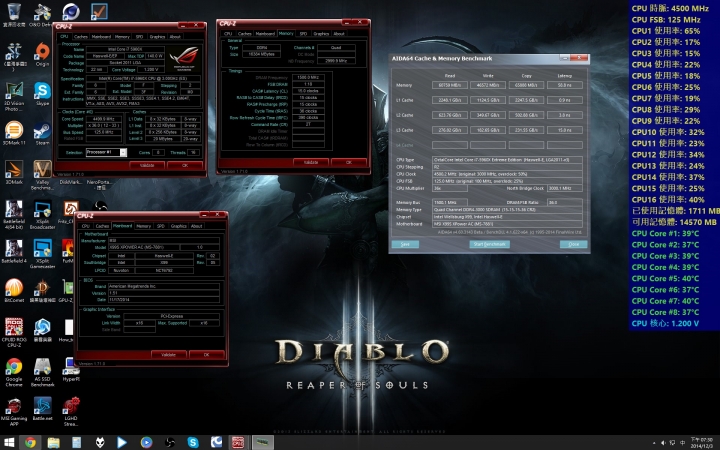The height and width of the screenshot is (450, 720).
Task: Click the Windows Start button
Action: [x=9, y=442]
